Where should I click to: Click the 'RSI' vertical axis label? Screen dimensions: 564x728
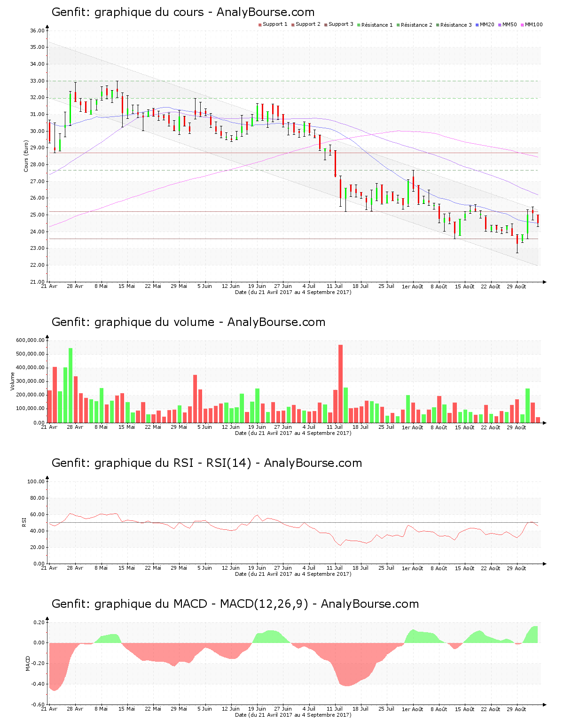[x=24, y=522]
